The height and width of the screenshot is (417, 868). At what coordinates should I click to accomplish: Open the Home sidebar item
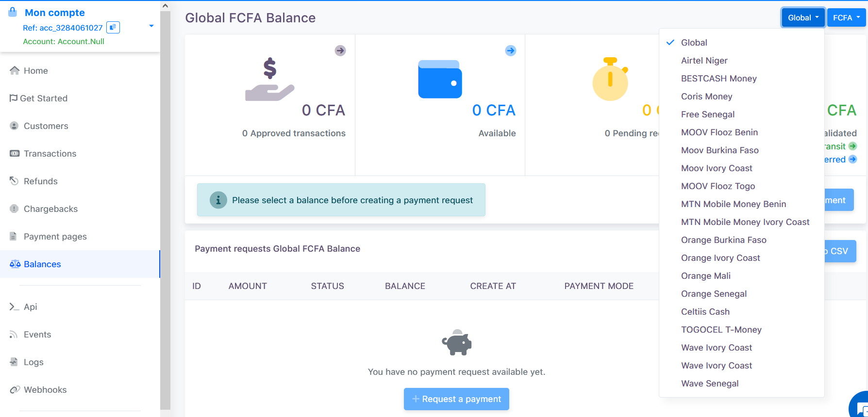click(35, 71)
